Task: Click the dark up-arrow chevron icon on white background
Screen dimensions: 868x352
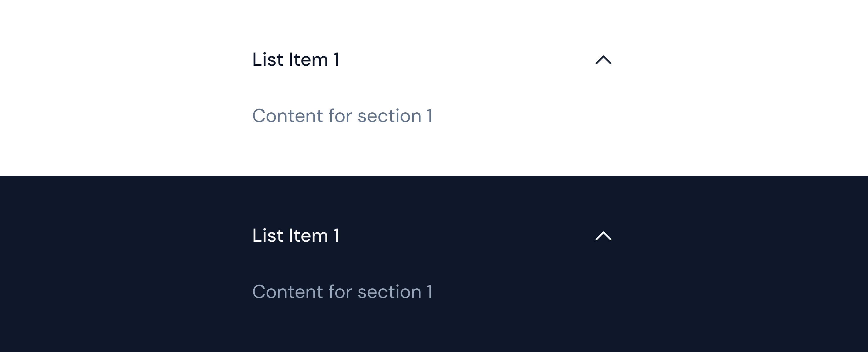Action: tap(603, 60)
